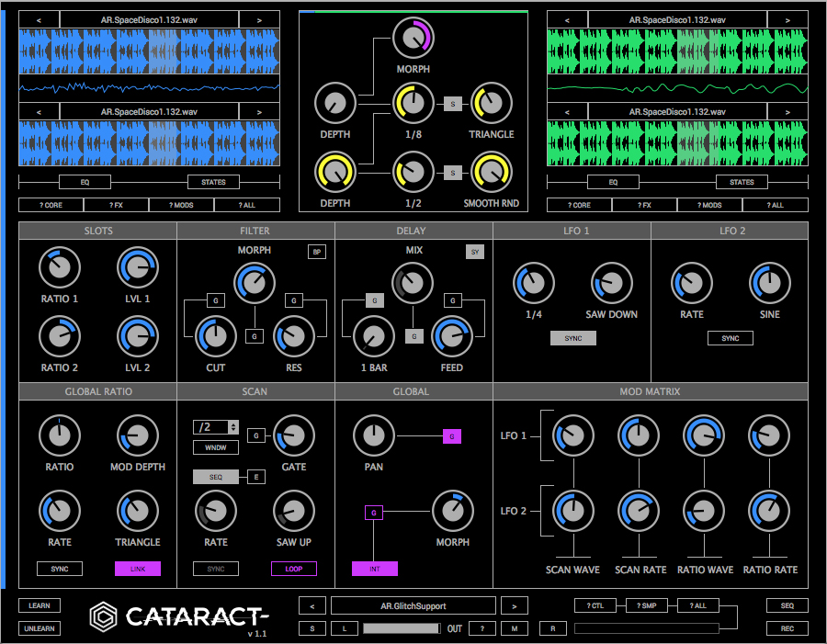This screenshot has height=644, width=827.
Task: Select the ? CORE tab under blue slots
Action: click(51, 205)
